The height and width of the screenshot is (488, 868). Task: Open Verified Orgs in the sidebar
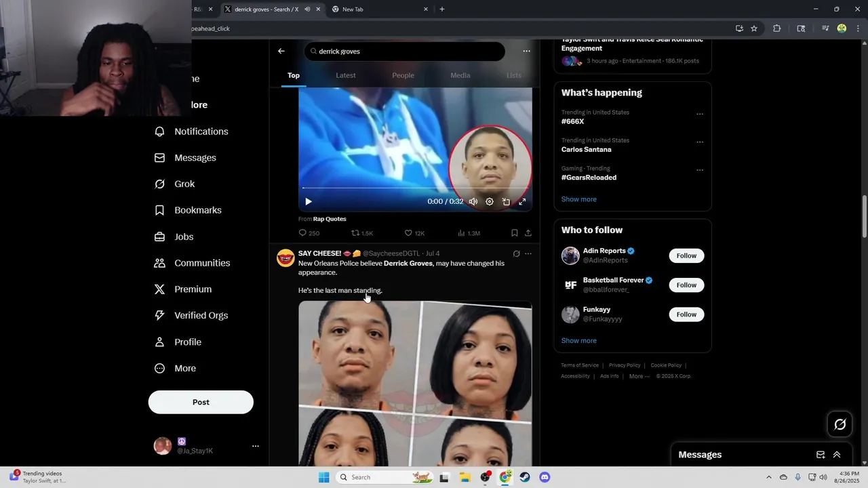[x=192, y=315]
